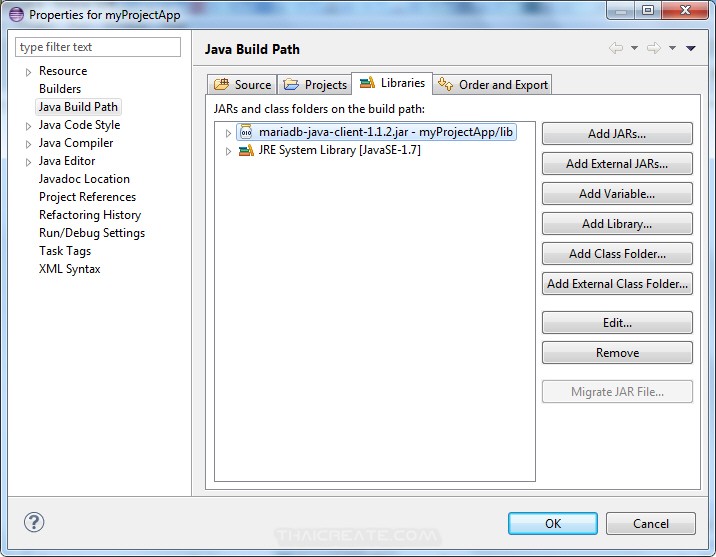The width and height of the screenshot is (716, 557).
Task: Click Add External Class Folder... button
Action: coord(617,284)
